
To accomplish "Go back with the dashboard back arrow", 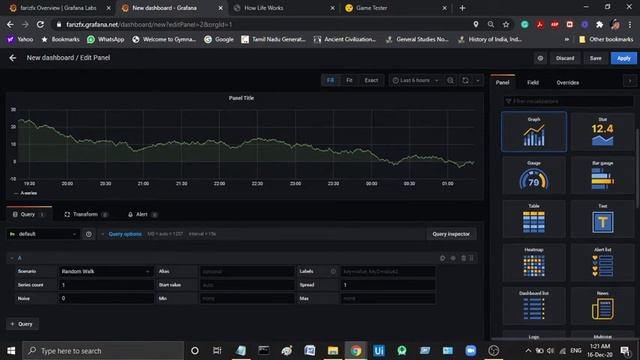I will point(13,58).
